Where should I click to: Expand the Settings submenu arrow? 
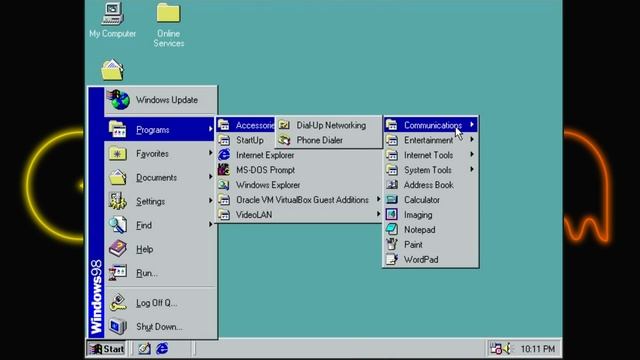tap(211, 200)
